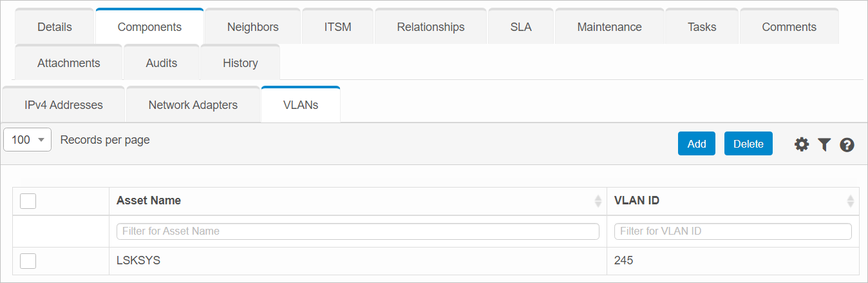
Task: Click the VLAN ID filter field
Action: click(733, 231)
